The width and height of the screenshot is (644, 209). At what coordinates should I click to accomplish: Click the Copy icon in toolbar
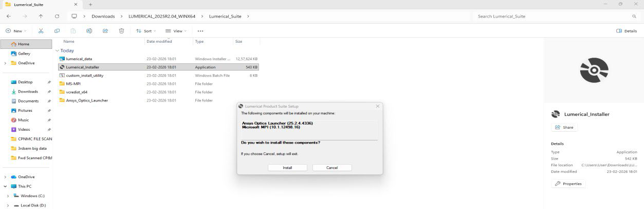(57, 31)
